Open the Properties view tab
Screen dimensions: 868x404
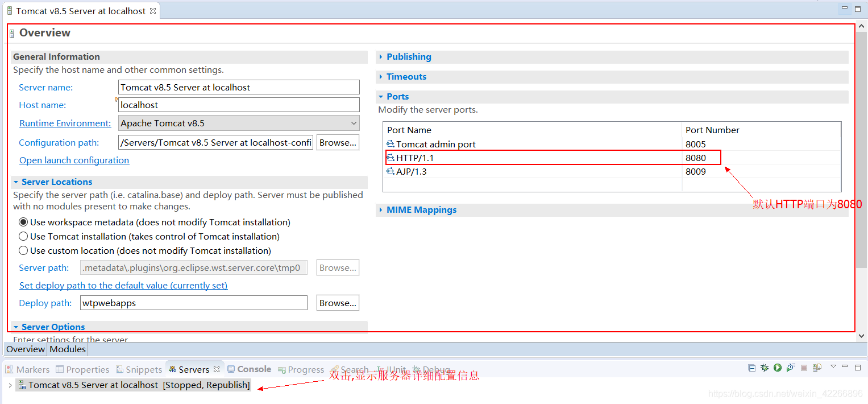point(82,369)
